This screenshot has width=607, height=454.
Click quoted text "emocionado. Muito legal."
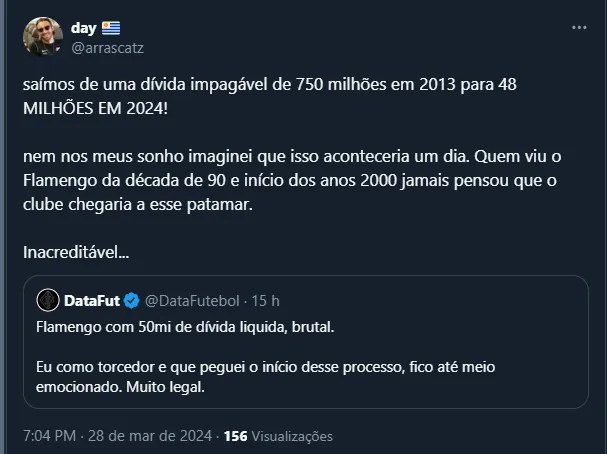pos(119,387)
